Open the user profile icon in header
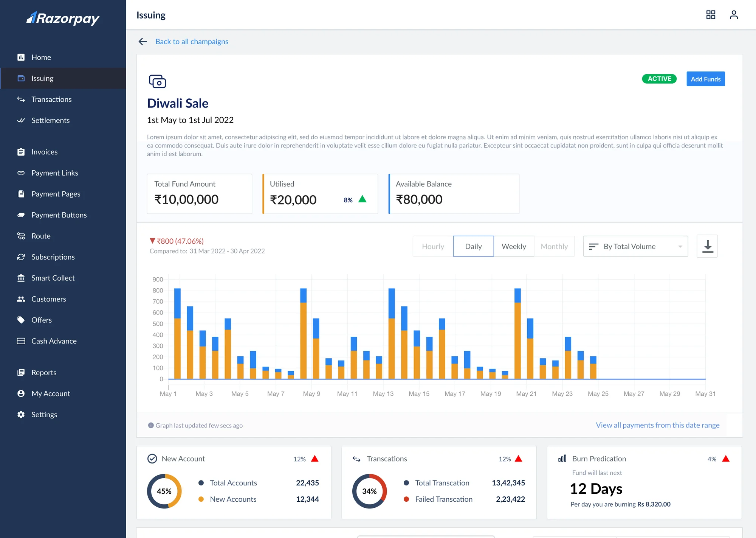 (x=734, y=15)
